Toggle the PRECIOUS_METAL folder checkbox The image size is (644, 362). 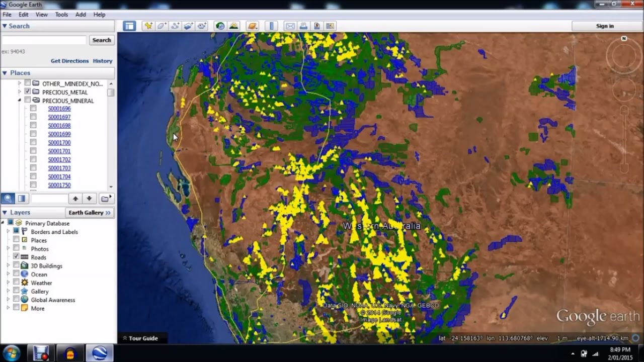click(28, 92)
